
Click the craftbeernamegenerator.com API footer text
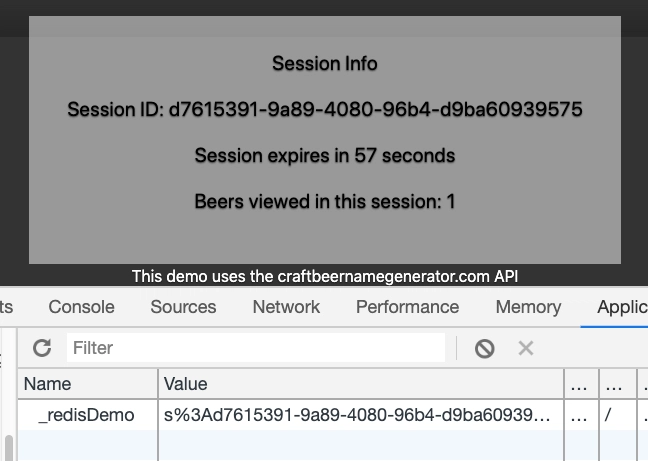[325, 276]
